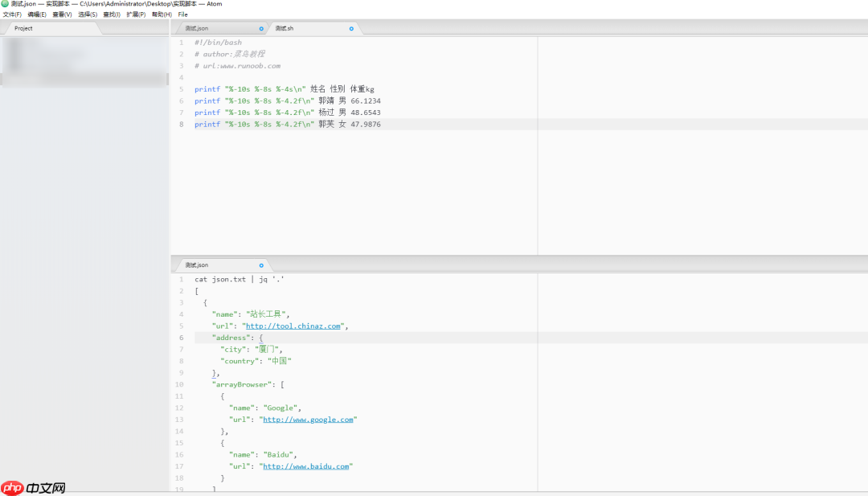Open the 扩展(P) menu
868x496 pixels.
[x=136, y=14]
